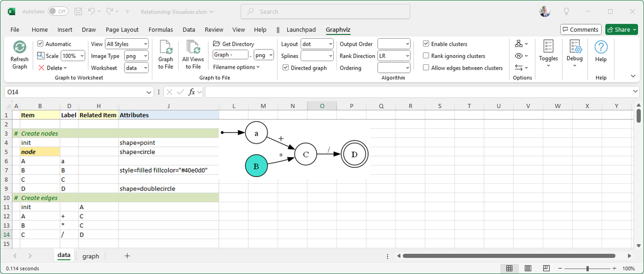Viewport: 644px width, 274px height.
Task: Click the rendered graph image
Action: point(296,150)
